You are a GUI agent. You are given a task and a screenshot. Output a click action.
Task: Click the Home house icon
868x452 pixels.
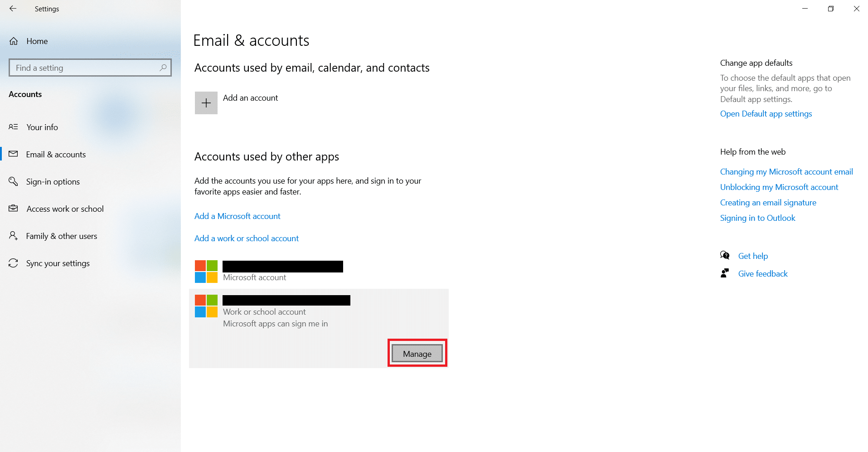click(x=14, y=41)
